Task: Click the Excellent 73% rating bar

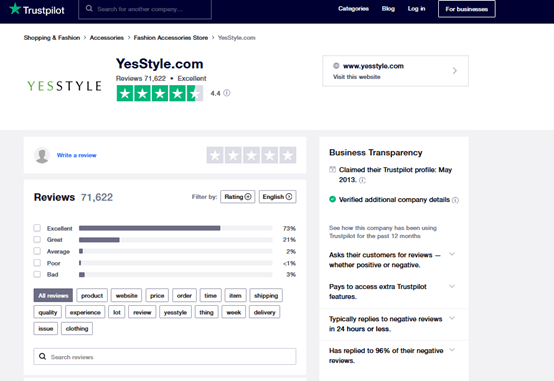Action: [x=176, y=228]
